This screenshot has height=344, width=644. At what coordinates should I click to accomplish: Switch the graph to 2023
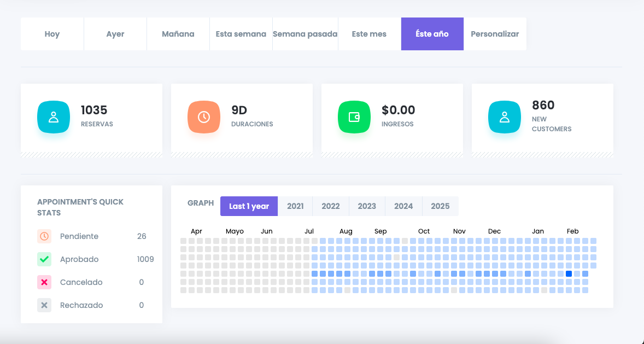point(367,206)
